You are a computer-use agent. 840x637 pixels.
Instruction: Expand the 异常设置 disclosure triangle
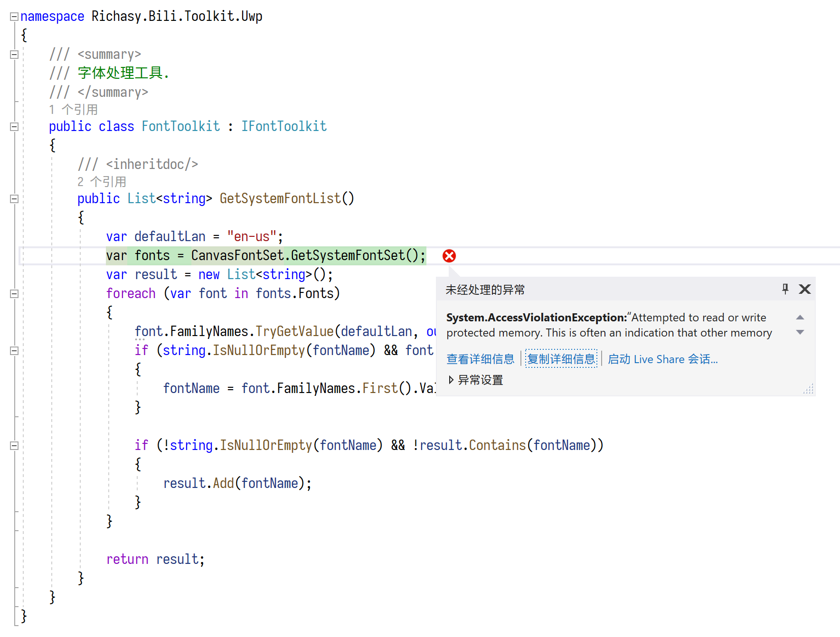pyautogui.click(x=450, y=380)
